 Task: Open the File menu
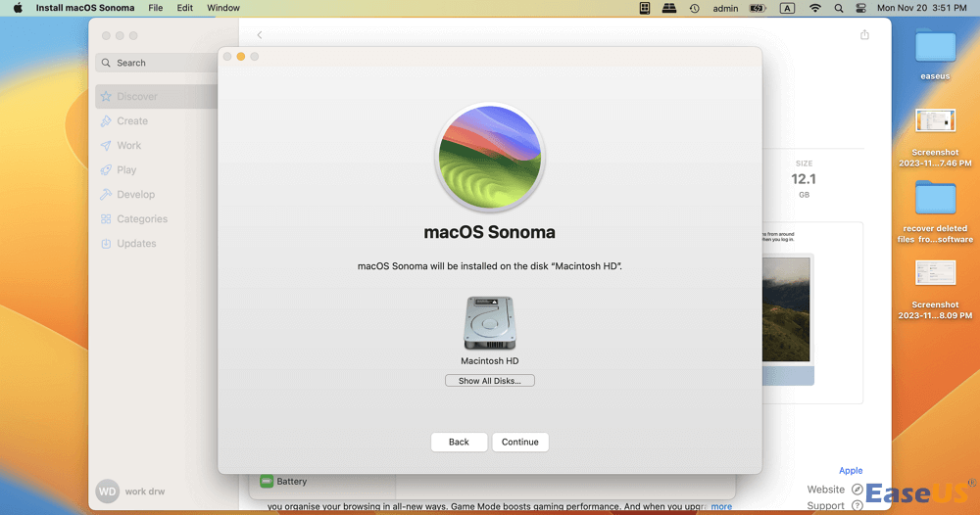156,8
